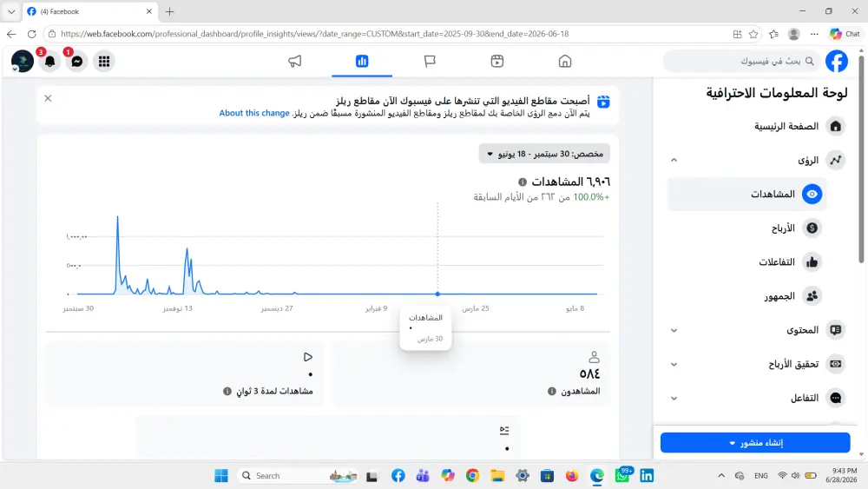
Task: Click the إنشاء منشور create post button
Action: [x=755, y=443]
